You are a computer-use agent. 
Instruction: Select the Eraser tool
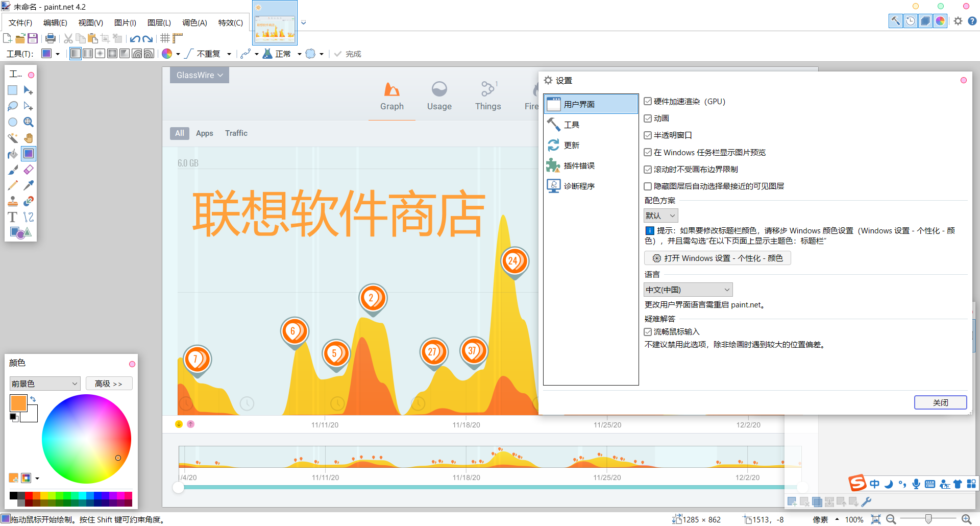point(29,170)
